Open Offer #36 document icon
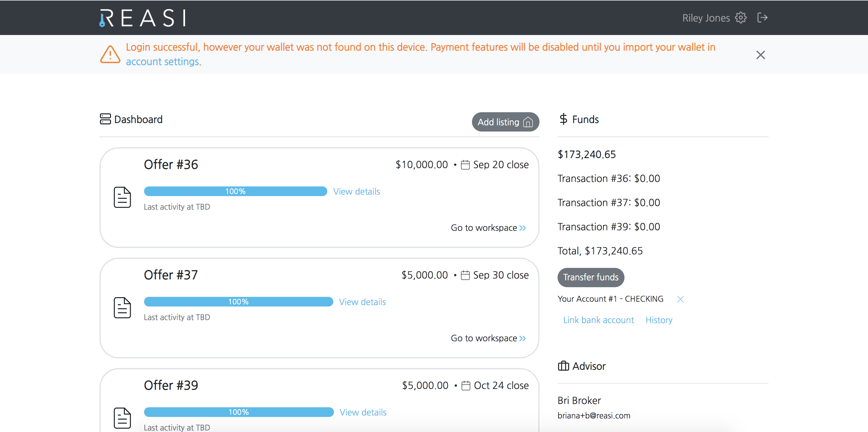The width and height of the screenshot is (868, 432). 122,197
